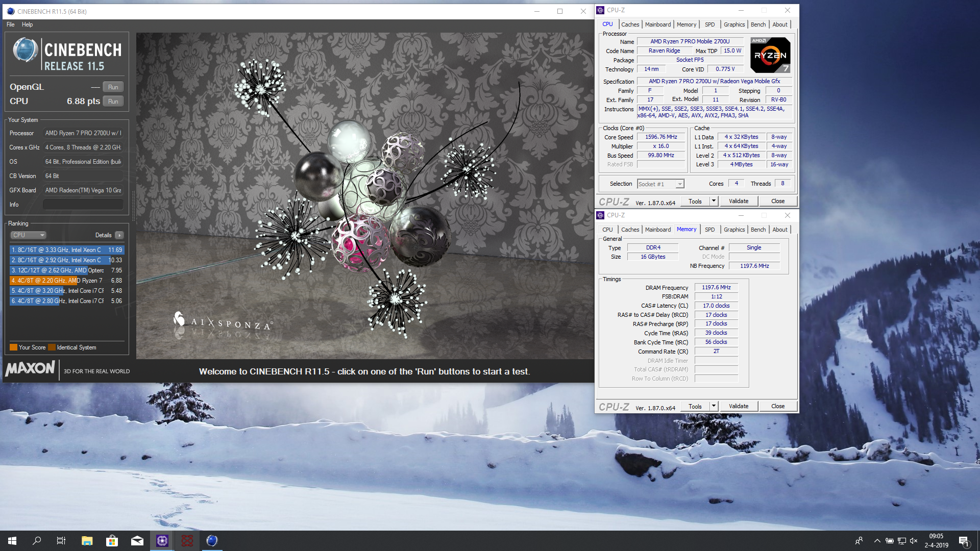Toggle the muted volume tray icon
The height and width of the screenshot is (551, 980).
(914, 541)
